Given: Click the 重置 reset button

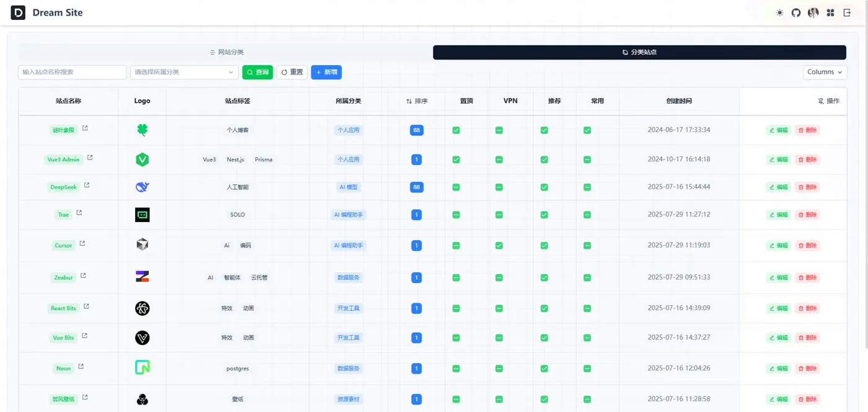Looking at the screenshot, I should click(x=292, y=72).
